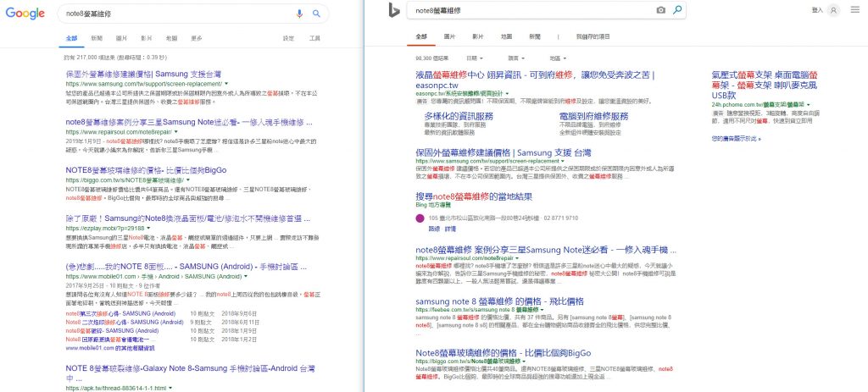Viewport: 868px width, 392px height.
Task: Open Bing ad sublink 多樣化的資訊服務
Action: (x=459, y=117)
